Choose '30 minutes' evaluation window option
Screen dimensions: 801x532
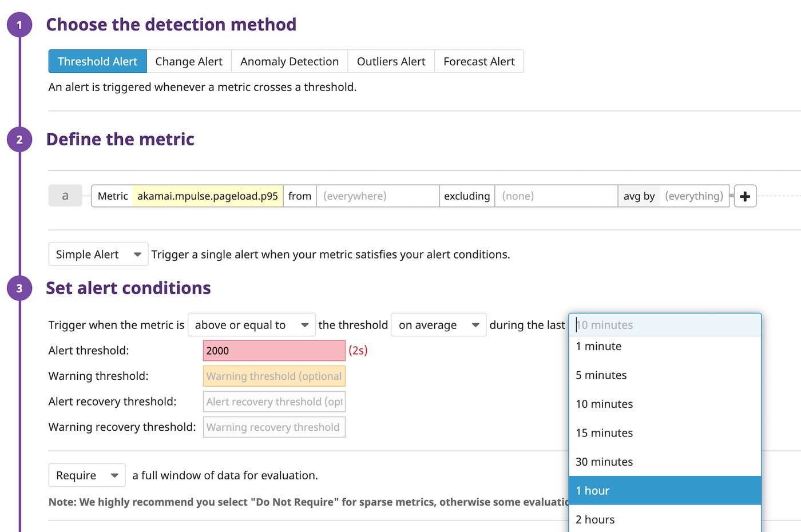point(664,462)
